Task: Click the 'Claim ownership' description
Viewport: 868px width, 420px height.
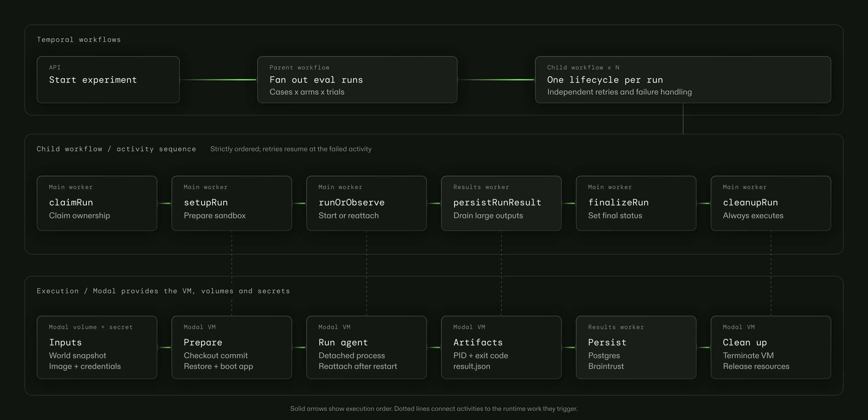Action: tap(79, 215)
